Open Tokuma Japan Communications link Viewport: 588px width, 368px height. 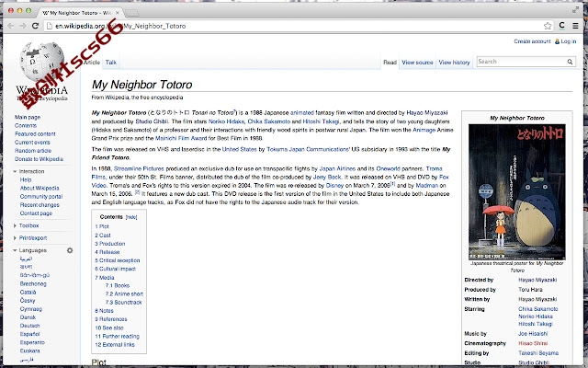[309, 149]
